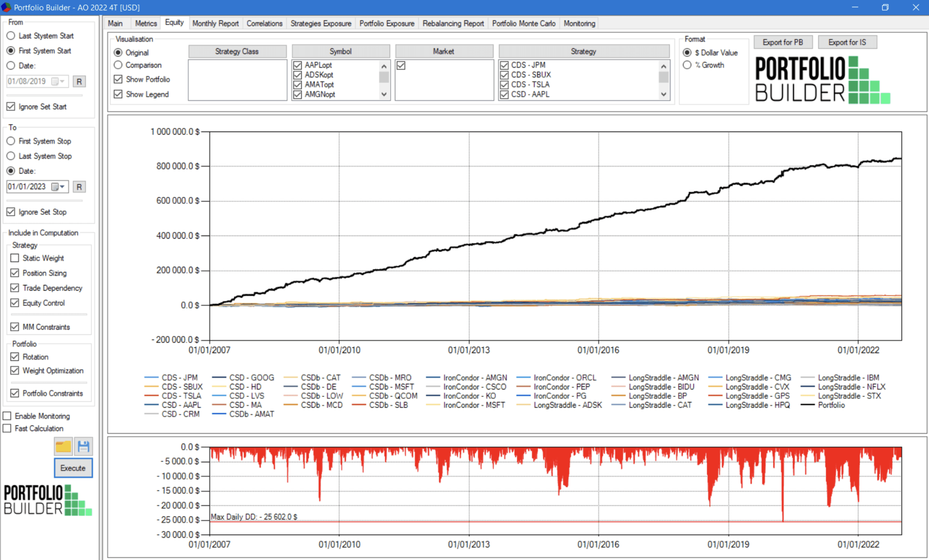The height and width of the screenshot is (560, 929).
Task: Uncheck AAPLopt symbol
Action: click(298, 65)
